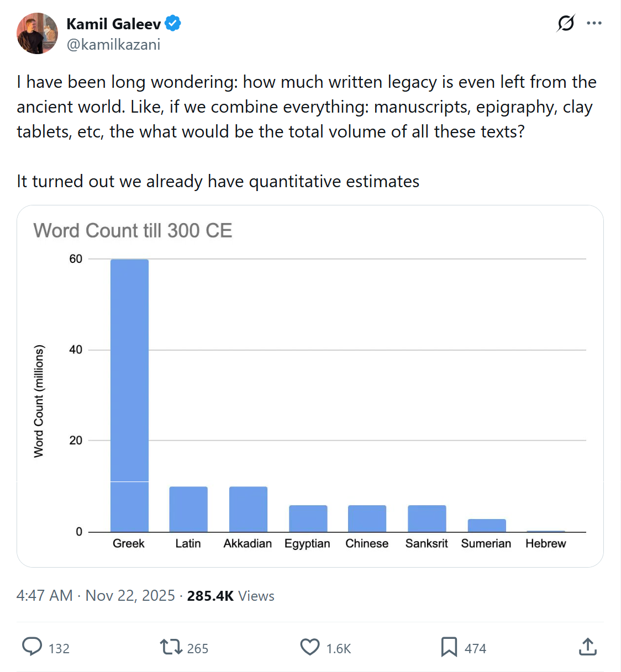
Task: Click the repost arrows icon
Action: tap(171, 647)
